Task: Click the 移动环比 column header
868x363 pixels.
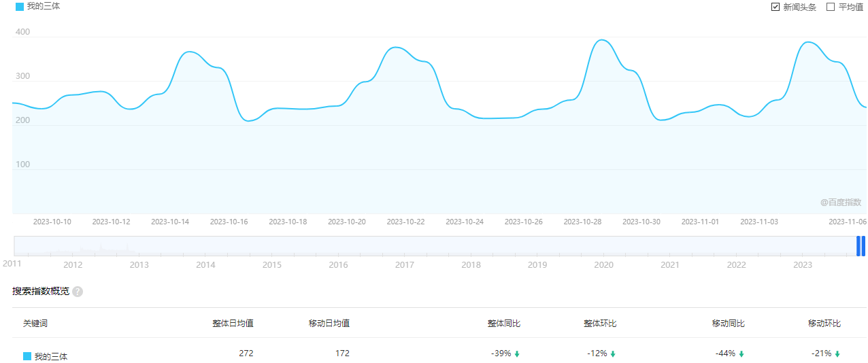Action: (824, 324)
